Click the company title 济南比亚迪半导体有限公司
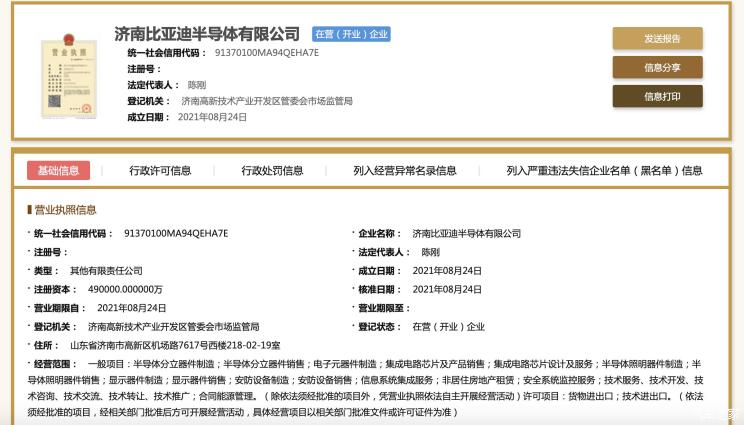Viewport: 744px width, 425px height. pyautogui.click(x=207, y=34)
